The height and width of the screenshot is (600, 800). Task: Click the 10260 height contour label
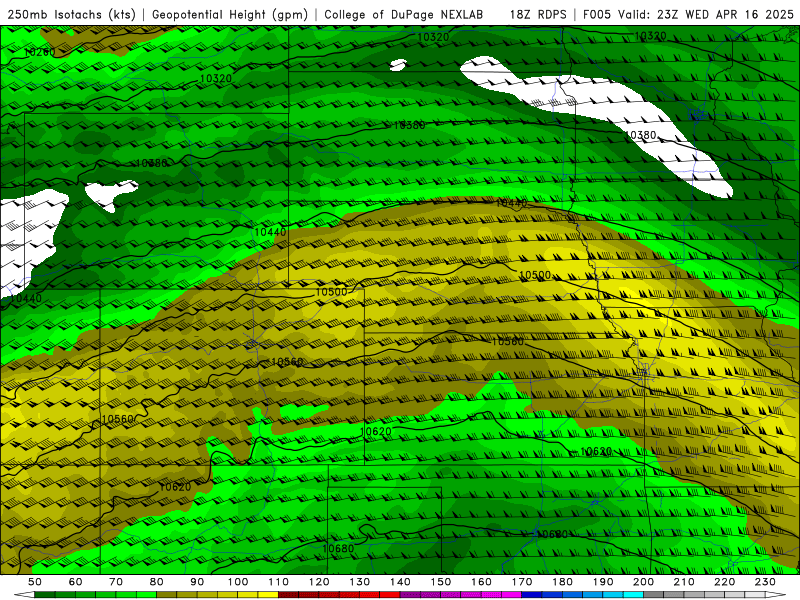tap(39, 52)
